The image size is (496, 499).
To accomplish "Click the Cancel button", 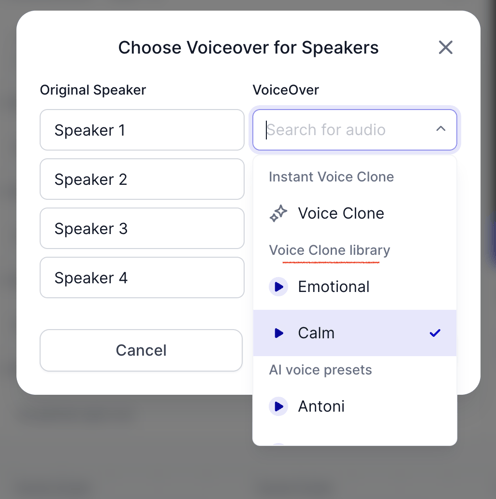I will (141, 350).
